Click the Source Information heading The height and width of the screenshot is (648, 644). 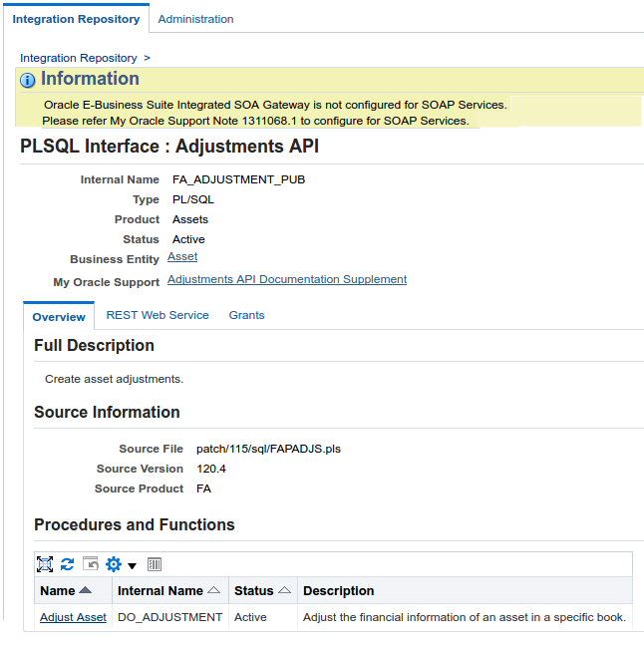point(107,413)
